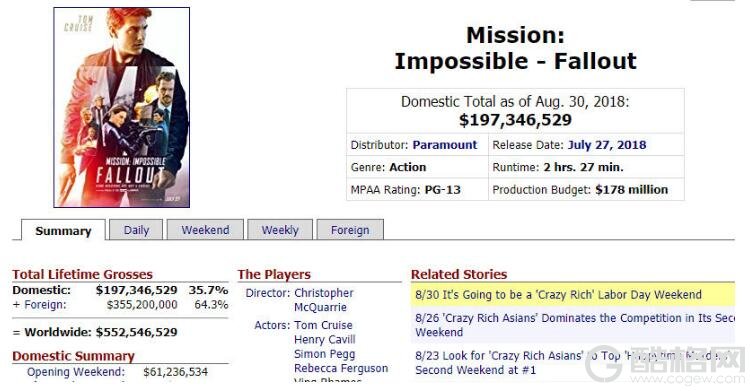
Task: Visit Henry Cavill's actor link
Action: [x=325, y=339]
